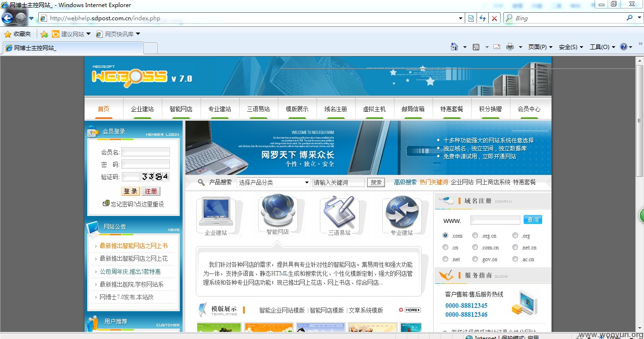The width and height of the screenshot is (644, 339).
Task: Select the .net domain radio button
Action: pos(445,259)
